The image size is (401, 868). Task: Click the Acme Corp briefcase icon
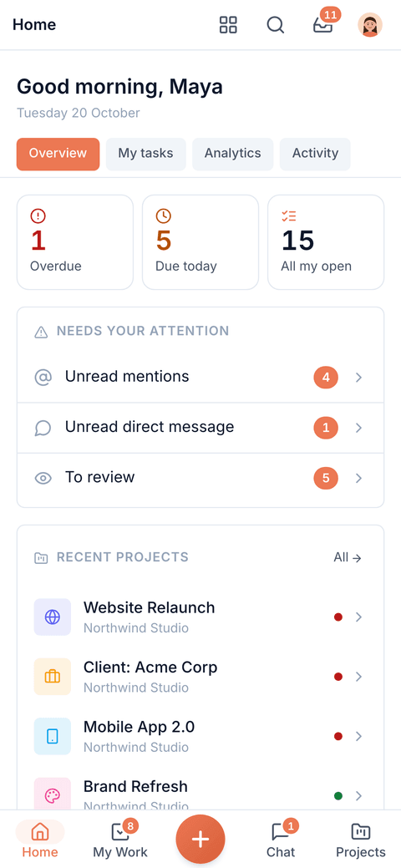[52, 677]
